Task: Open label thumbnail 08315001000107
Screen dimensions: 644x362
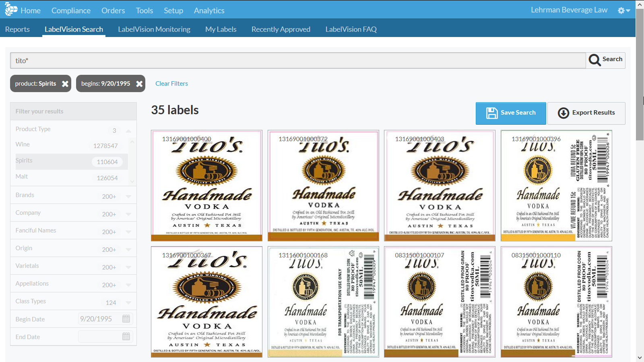Action: (x=440, y=302)
